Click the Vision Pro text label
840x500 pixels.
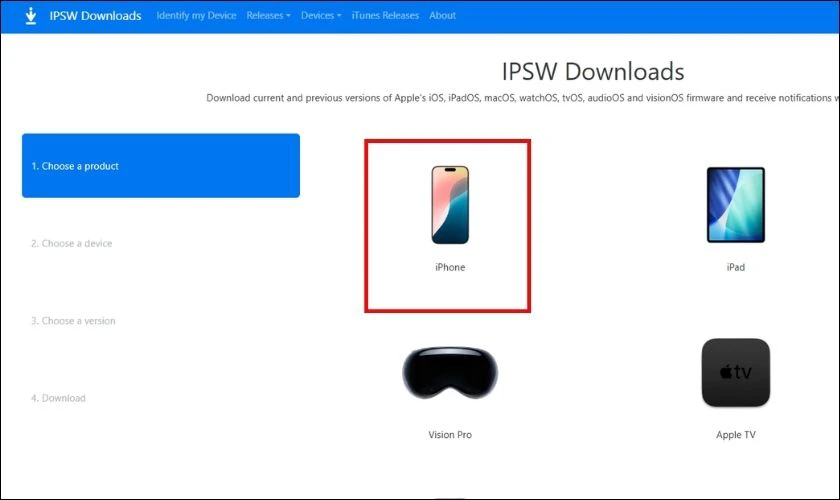click(x=450, y=435)
